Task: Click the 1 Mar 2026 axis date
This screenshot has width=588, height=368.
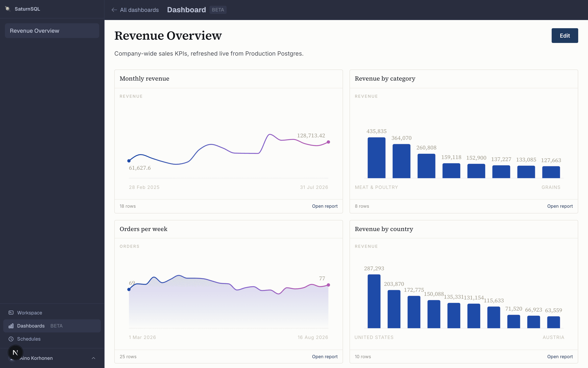Action: [142, 337]
